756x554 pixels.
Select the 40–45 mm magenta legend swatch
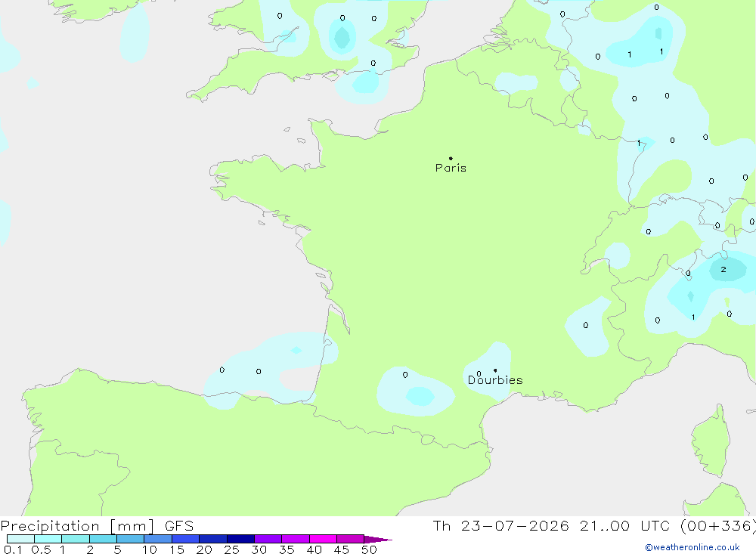pos(323,539)
